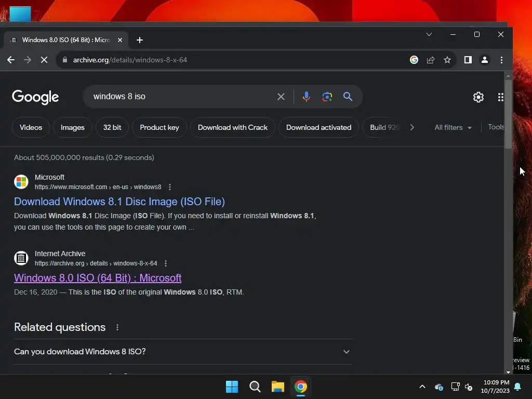The width and height of the screenshot is (532, 399).
Task: Open options menu for Internet Archive result
Action: tap(166, 263)
